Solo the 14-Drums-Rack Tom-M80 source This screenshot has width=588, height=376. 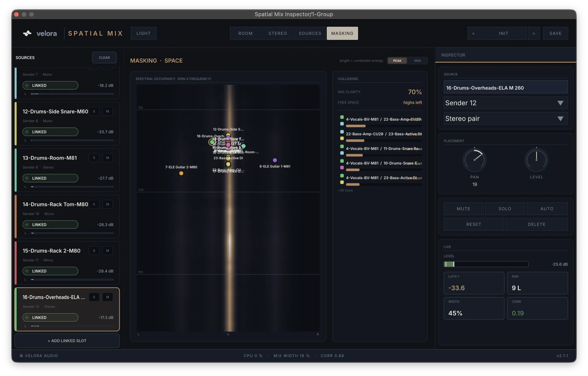94,204
